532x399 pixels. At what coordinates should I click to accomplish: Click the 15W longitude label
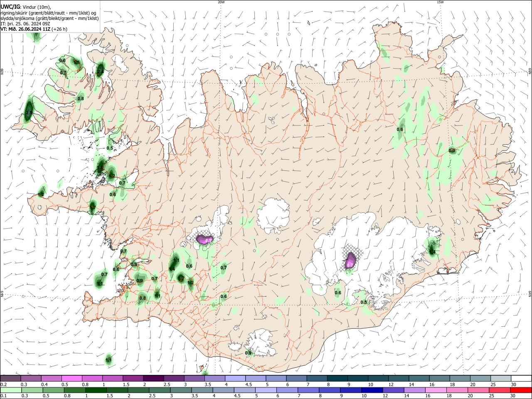click(x=440, y=2)
